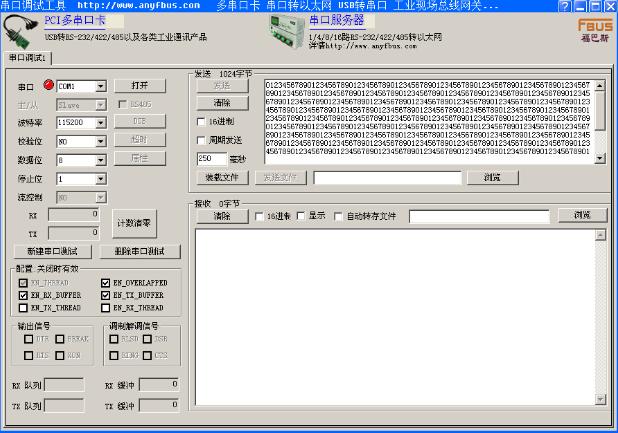Uncheck the EN_OVERLAPPED option

pos(107,283)
